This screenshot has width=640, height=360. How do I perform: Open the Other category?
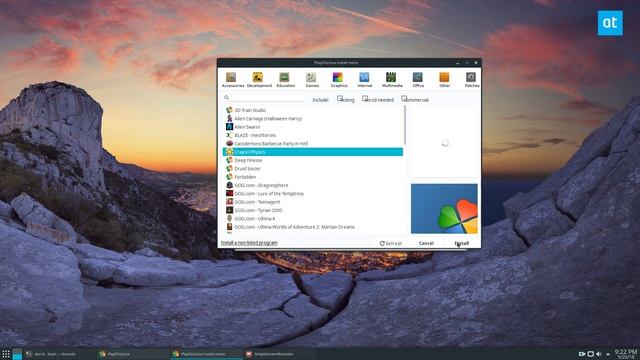click(444, 80)
